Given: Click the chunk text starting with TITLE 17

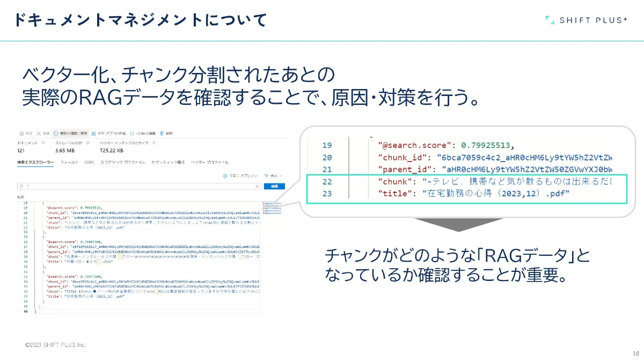Looking at the screenshot, I should click(164, 292).
